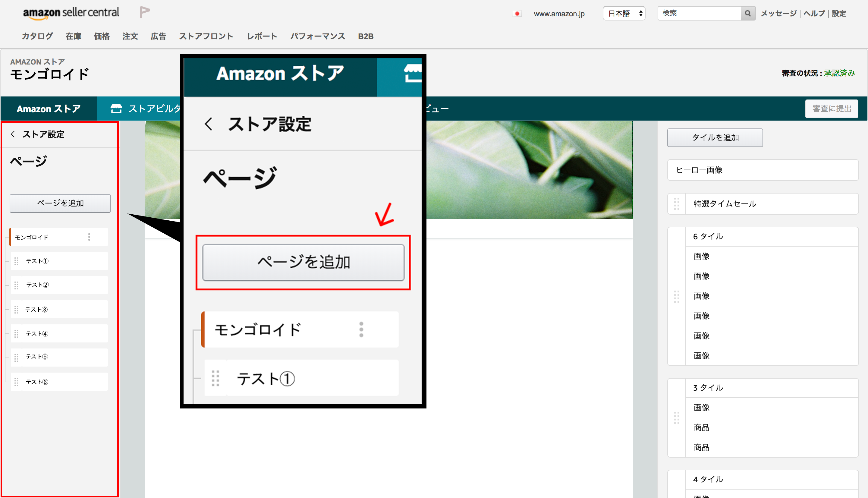
Task: Click the search magnifier icon
Action: pos(748,13)
